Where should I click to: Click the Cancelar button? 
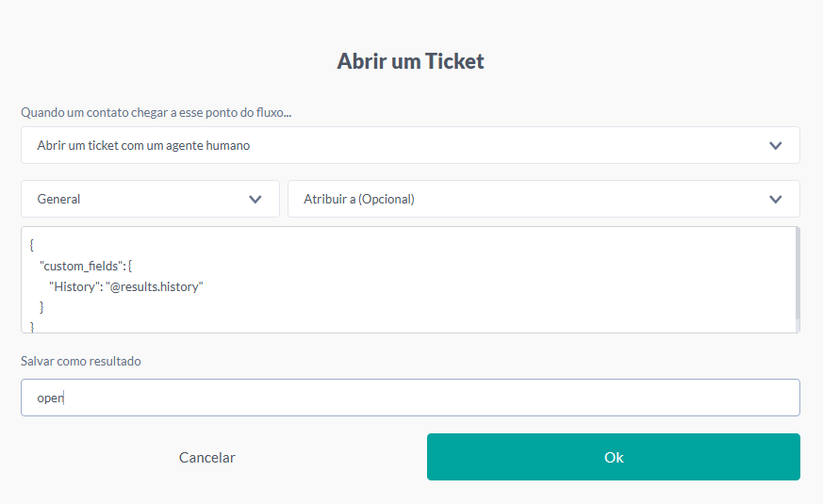[x=207, y=458]
